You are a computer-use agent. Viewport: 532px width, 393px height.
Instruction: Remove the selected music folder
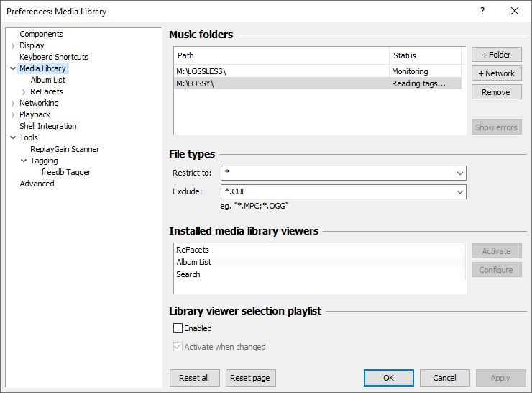click(496, 92)
